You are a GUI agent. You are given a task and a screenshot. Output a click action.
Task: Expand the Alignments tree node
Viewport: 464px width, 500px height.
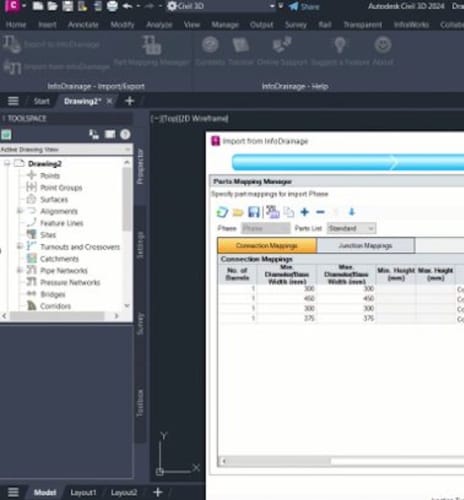pyautogui.click(x=20, y=211)
